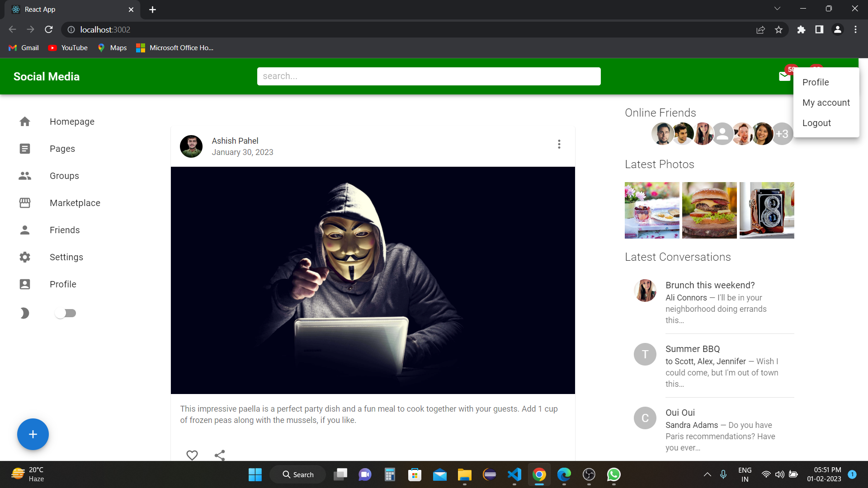Open Chrome tab search dropdown arrow
Image resolution: width=868 pixels, height=488 pixels.
[x=777, y=9]
